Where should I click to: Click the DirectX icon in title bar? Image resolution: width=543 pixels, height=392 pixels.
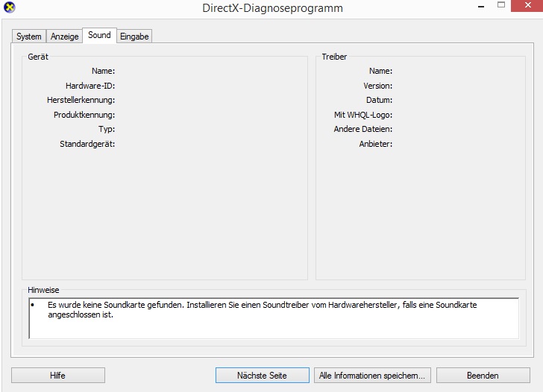pos(10,7)
